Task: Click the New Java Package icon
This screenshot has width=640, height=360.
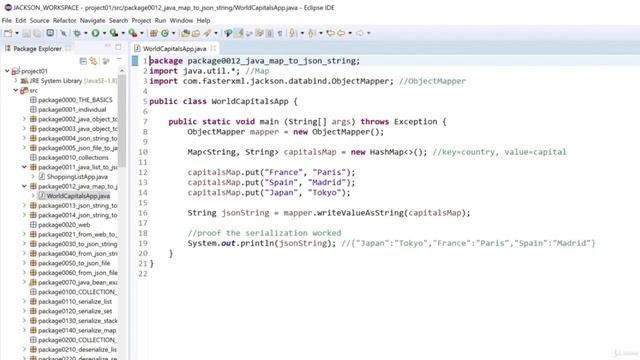Action: coord(153,33)
